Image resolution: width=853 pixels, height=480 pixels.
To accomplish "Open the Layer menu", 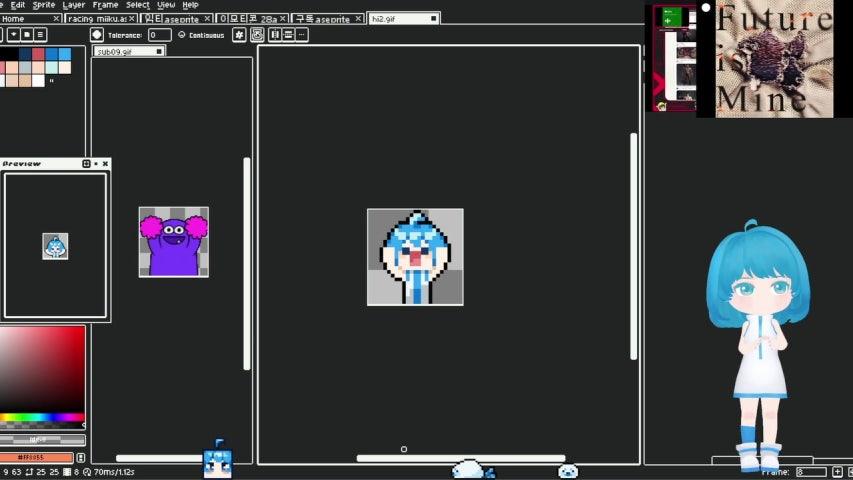I will tap(73, 5).
